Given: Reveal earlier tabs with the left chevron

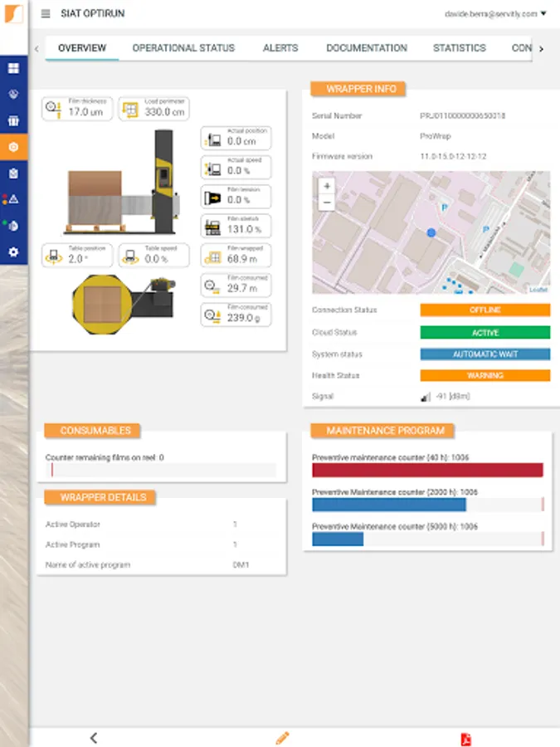Looking at the screenshot, I should (37, 49).
